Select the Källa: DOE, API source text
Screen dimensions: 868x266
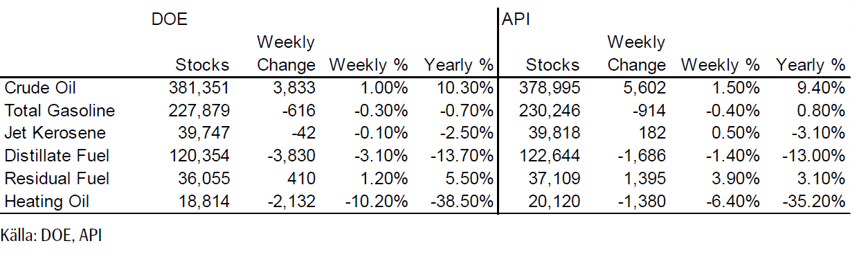(x=52, y=236)
